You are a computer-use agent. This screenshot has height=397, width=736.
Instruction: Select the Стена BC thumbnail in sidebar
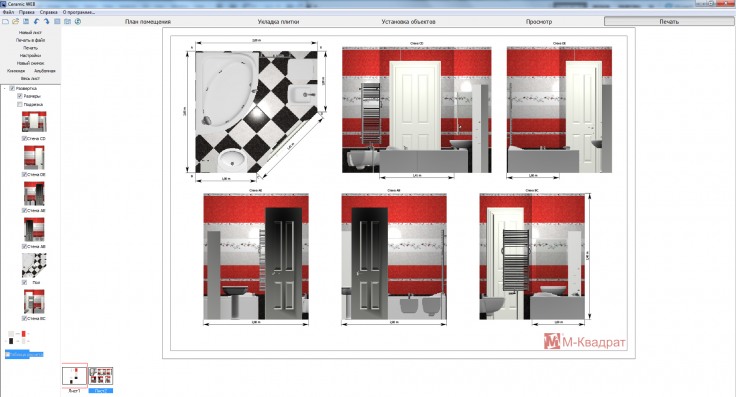[x=34, y=301]
